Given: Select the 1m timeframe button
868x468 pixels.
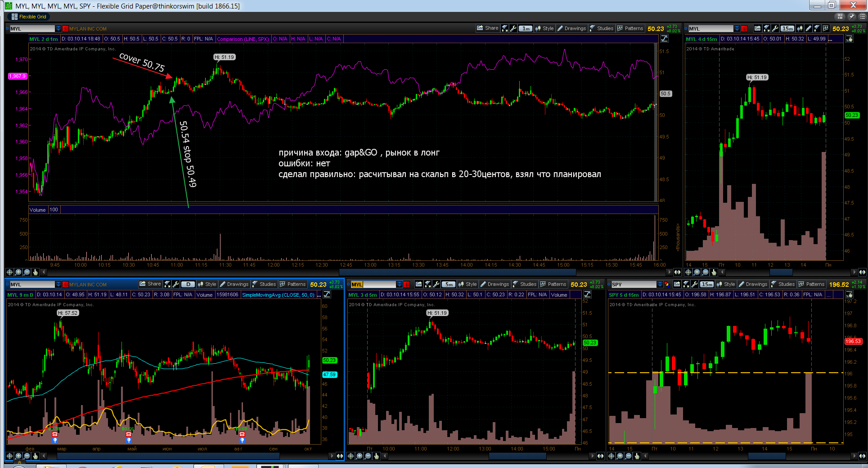Looking at the screenshot, I should click(525, 28).
